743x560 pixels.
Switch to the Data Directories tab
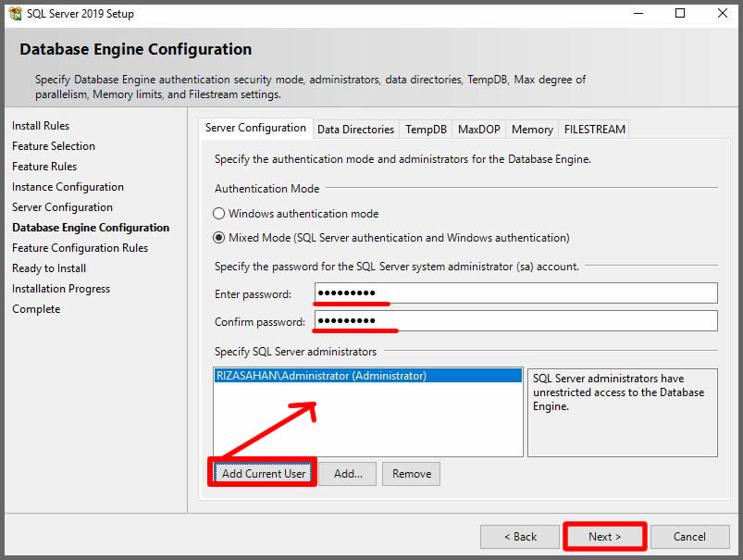(355, 130)
